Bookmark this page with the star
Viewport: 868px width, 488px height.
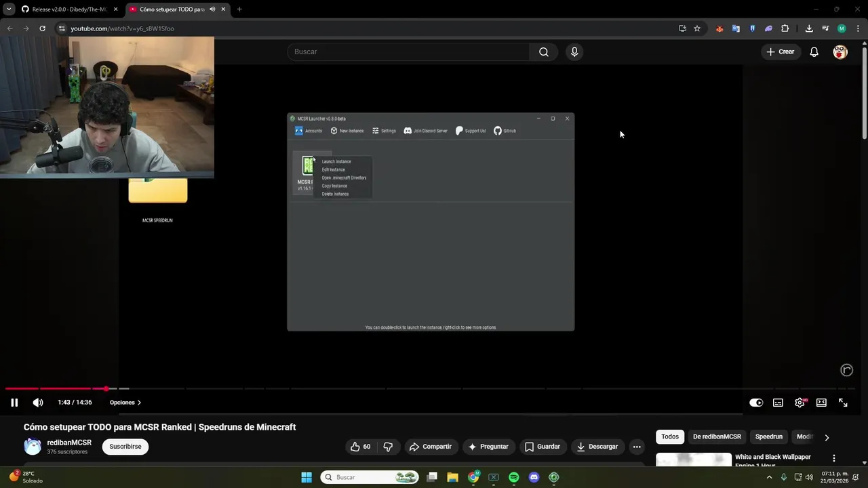pyautogui.click(x=697, y=28)
